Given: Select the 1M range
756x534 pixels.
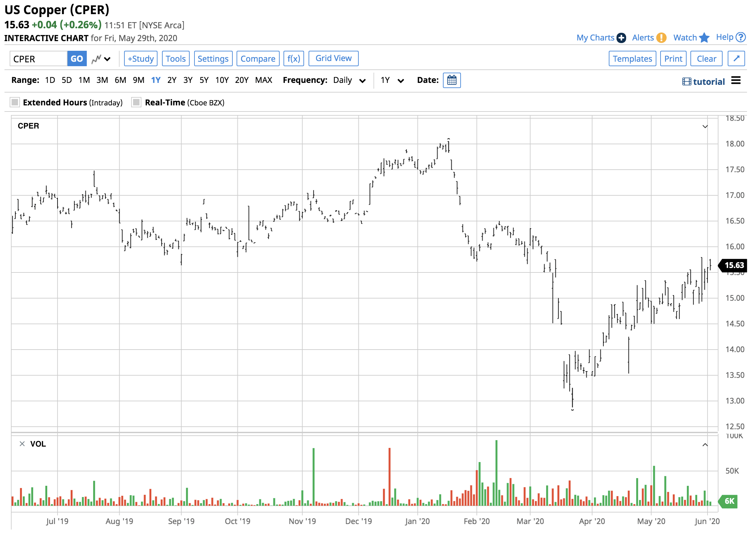Looking at the screenshot, I should [84, 80].
